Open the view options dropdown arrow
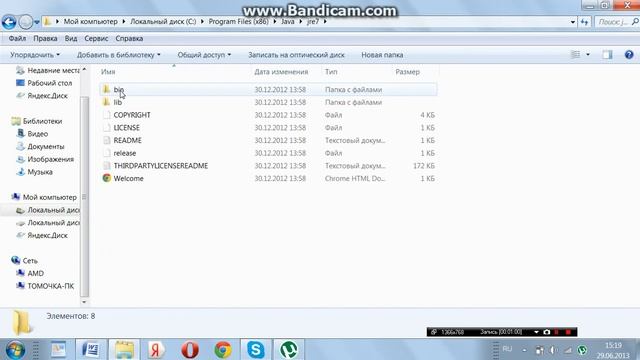This screenshot has height=360, width=640. pos(588,54)
